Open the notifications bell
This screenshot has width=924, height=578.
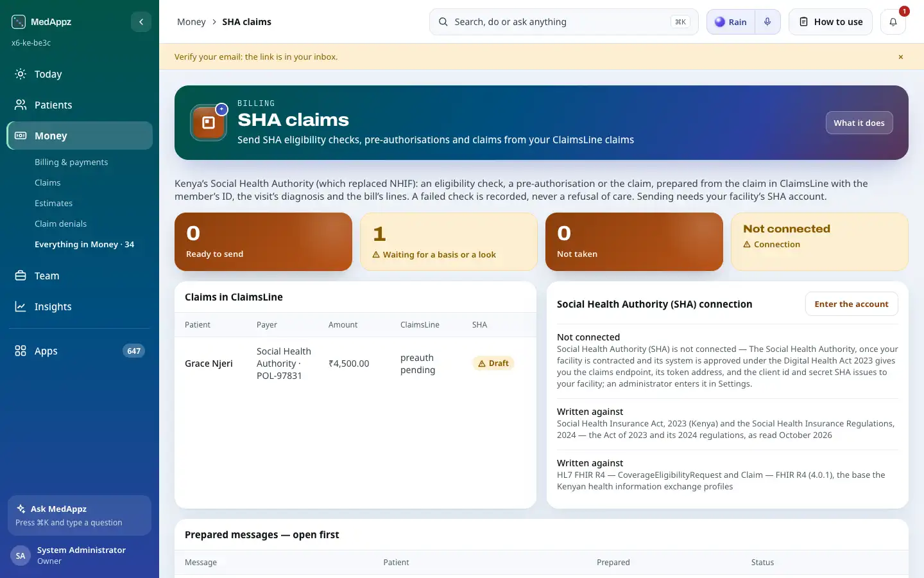click(893, 22)
